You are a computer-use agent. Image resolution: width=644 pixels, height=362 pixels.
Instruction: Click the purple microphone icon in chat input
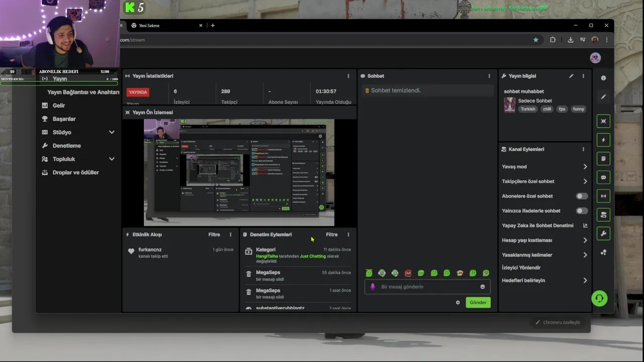click(x=373, y=287)
